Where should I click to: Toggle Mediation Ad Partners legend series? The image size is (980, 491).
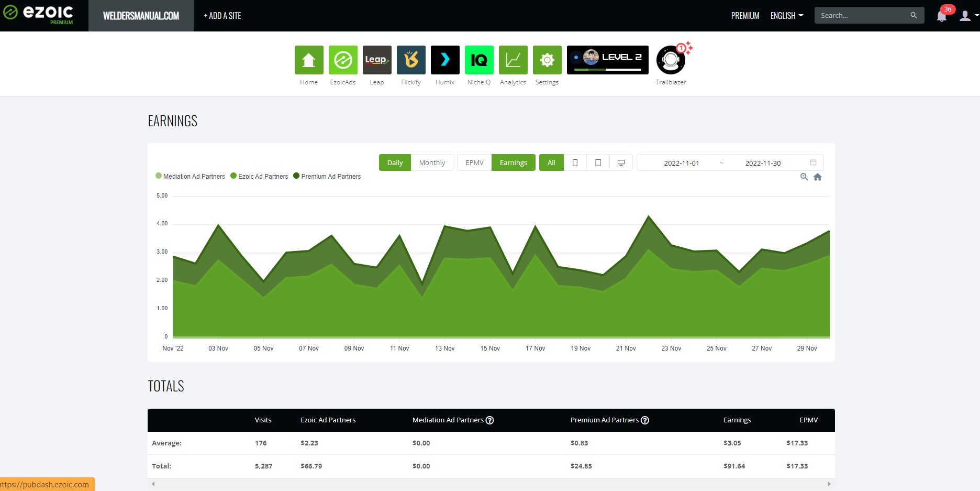pyautogui.click(x=190, y=177)
